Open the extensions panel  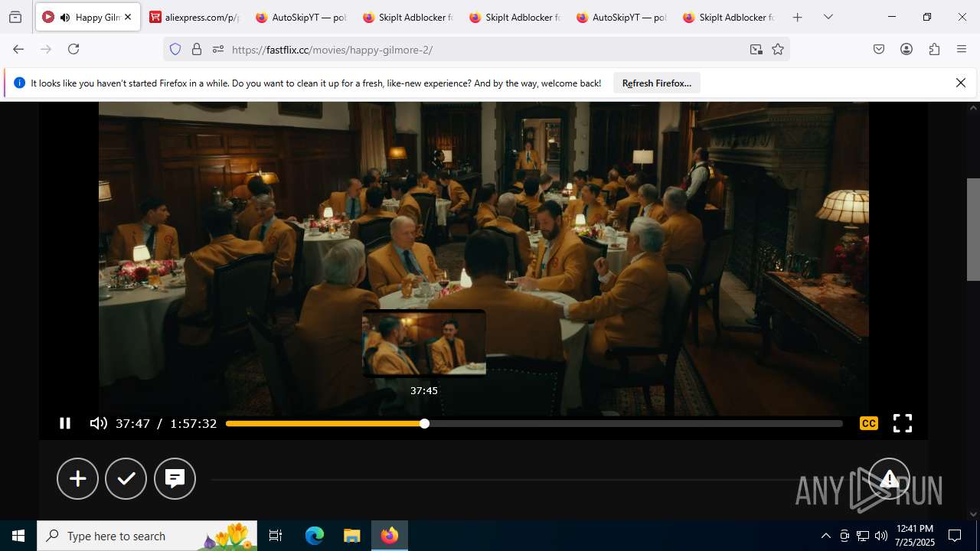point(934,49)
